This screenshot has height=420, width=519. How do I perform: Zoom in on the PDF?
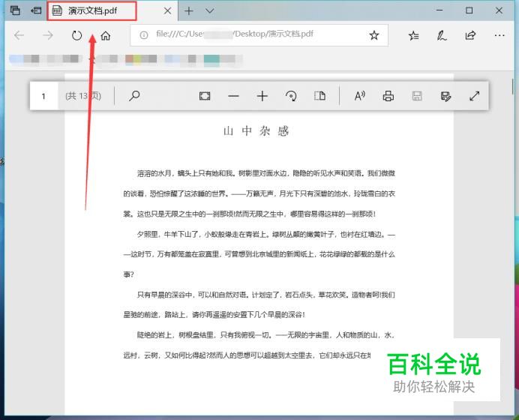pyautogui.click(x=262, y=96)
